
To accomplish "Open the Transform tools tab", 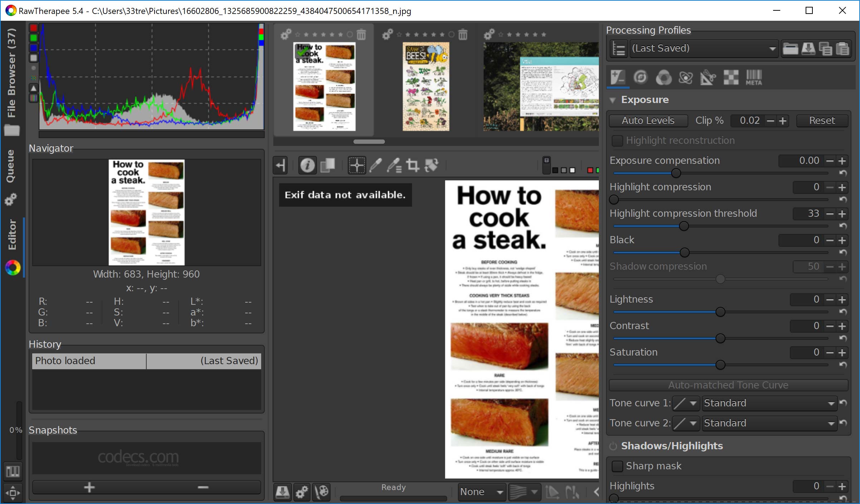I will tap(708, 77).
